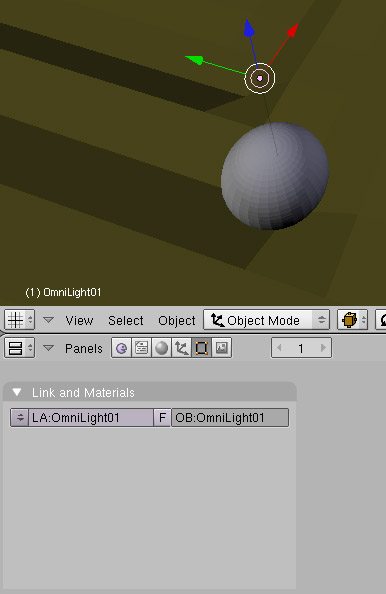
Task: Open the Object menu
Action: (177, 320)
